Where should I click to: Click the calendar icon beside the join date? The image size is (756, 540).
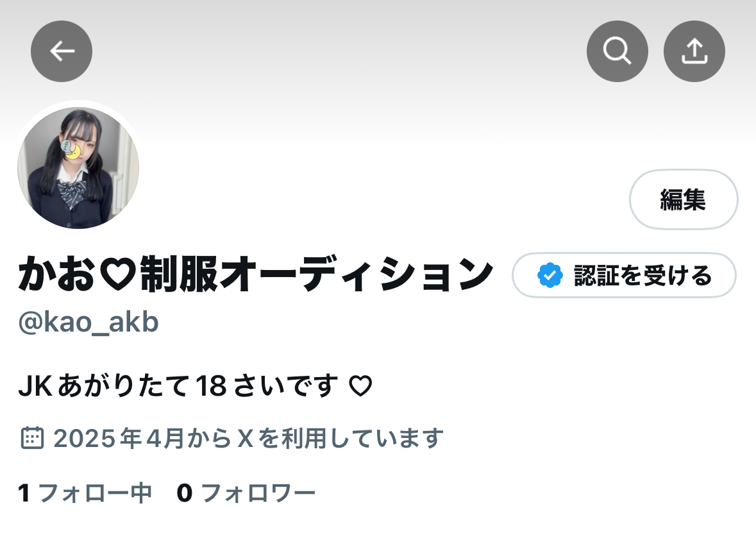click(32, 438)
